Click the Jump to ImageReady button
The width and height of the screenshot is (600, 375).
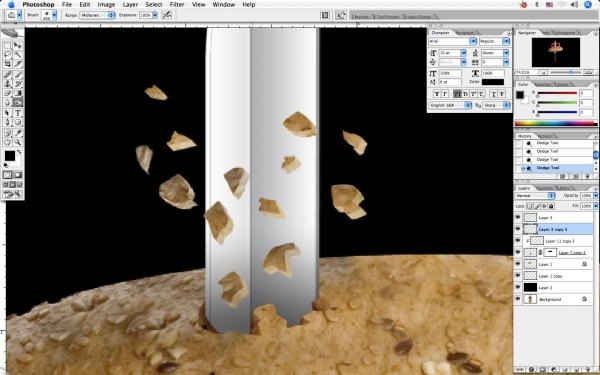click(13, 194)
